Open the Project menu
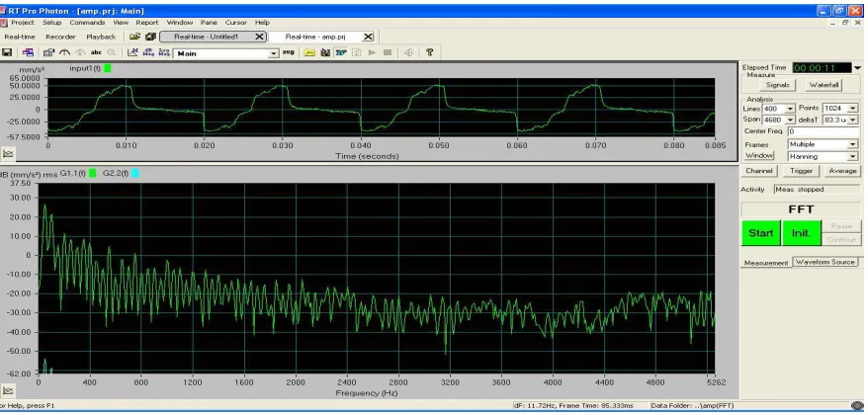The image size is (868, 415). pyautogui.click(x=23, y=23)
